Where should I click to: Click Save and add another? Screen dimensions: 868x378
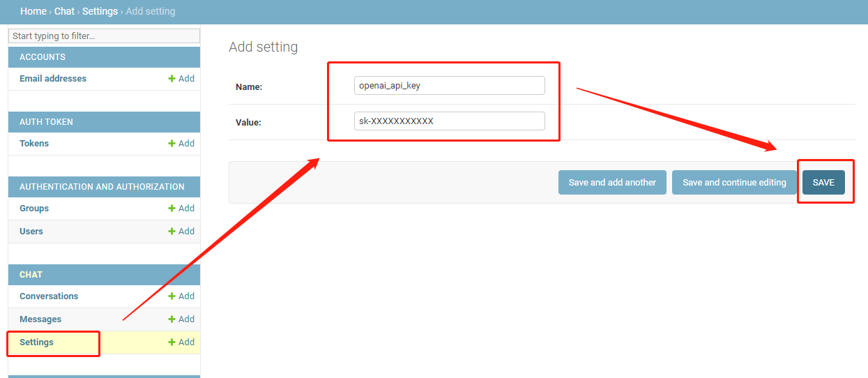(612, 183)
